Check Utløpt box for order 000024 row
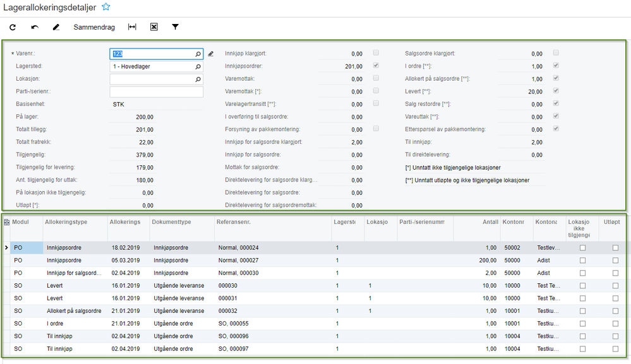This screenshot has height=364, width=631. coord(615,248)
